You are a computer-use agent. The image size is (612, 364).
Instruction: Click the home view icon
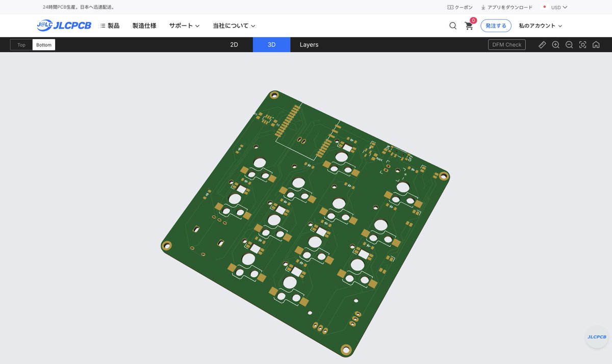(596, 45)
